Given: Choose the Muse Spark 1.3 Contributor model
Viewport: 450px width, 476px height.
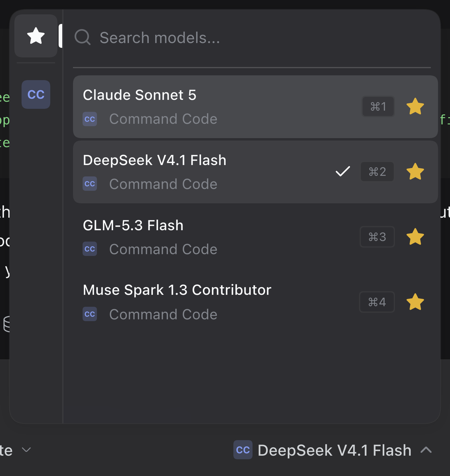Looking at the screenshot, I should [256, 302].
